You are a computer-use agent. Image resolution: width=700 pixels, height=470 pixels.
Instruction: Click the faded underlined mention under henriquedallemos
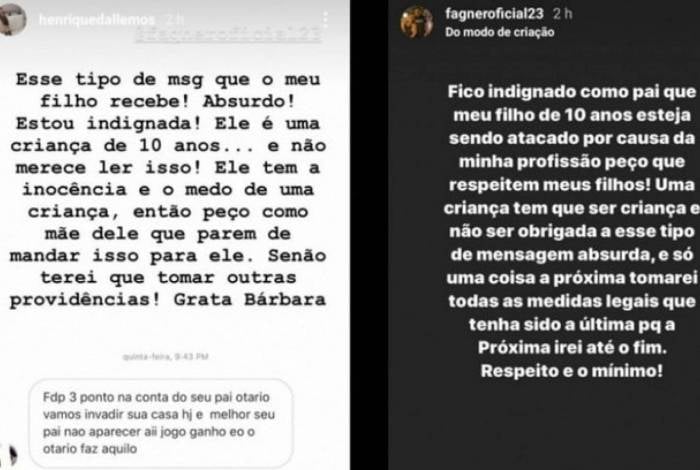click(x=229, y=35)
